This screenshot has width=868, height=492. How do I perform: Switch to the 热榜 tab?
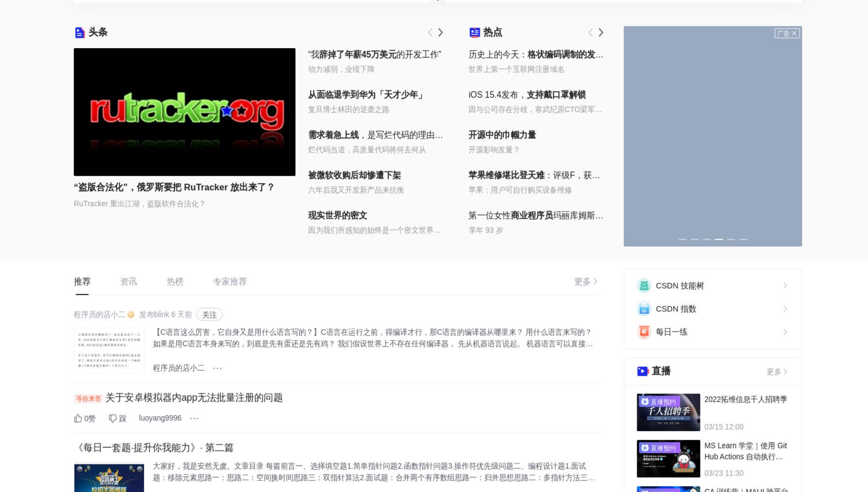[x=175, y=282]
